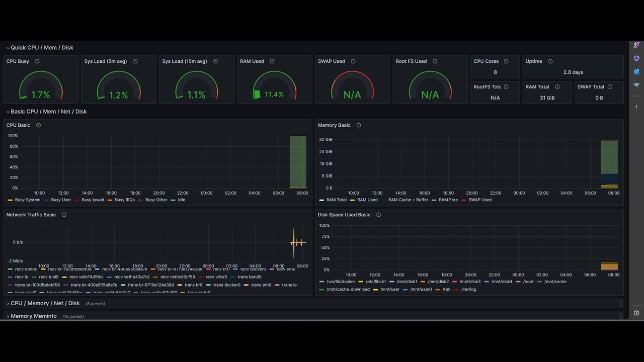Open the Root FS Used info icon

[x=435, y=61]
